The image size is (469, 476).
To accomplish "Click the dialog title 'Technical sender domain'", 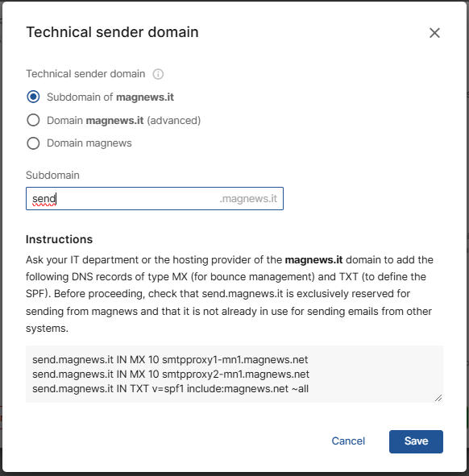I will tap(112, 32).
